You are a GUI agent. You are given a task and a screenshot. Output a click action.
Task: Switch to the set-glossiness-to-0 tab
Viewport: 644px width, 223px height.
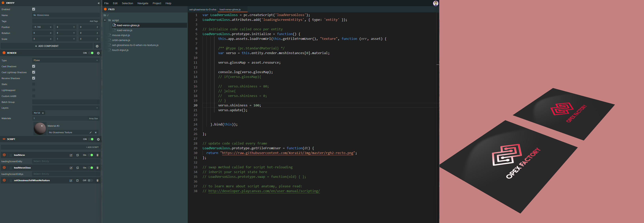tap(203, 10)
